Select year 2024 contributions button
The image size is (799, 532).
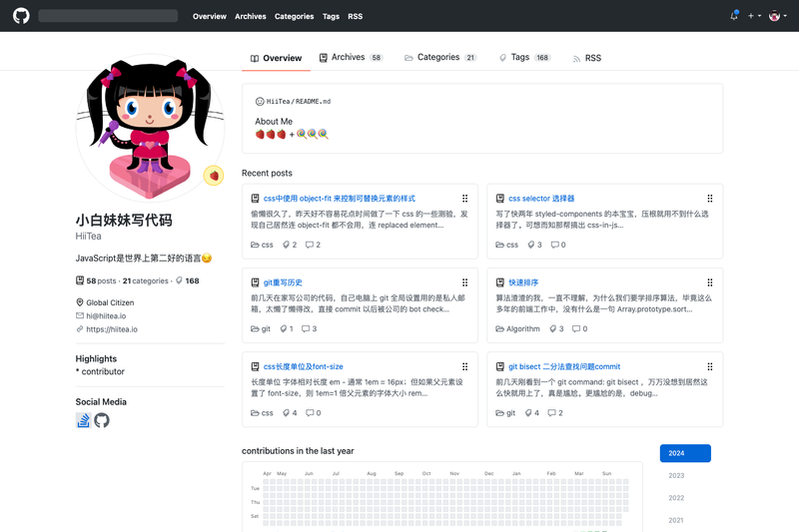click(x=685, y=453)
